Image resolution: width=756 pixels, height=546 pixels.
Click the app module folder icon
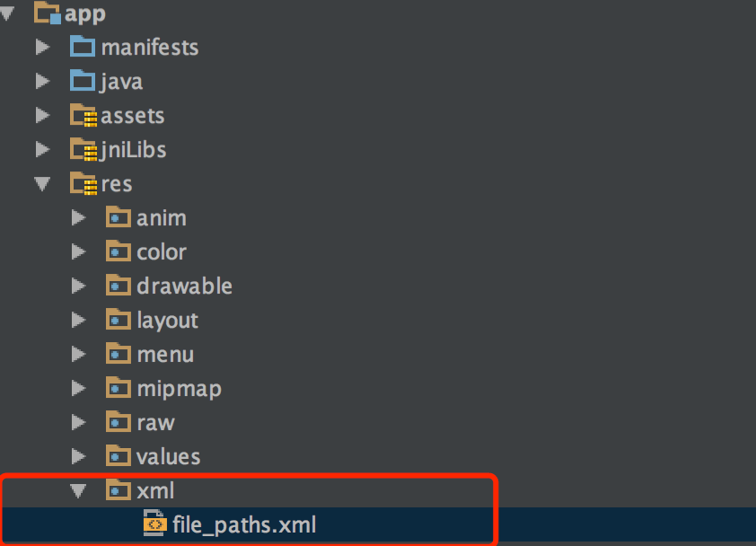[48, 13]
